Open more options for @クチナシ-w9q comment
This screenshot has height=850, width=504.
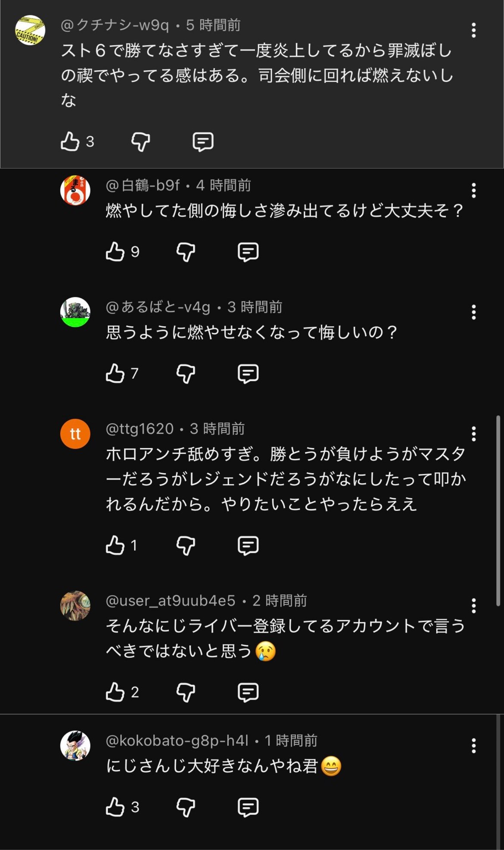(473, 30)
